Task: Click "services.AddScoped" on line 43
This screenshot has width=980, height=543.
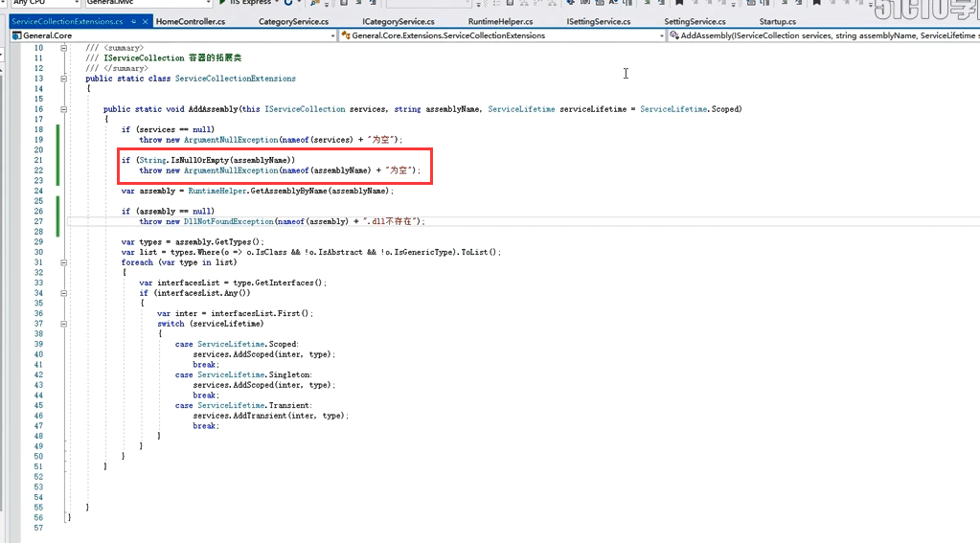Action: (x=233, y=386)
